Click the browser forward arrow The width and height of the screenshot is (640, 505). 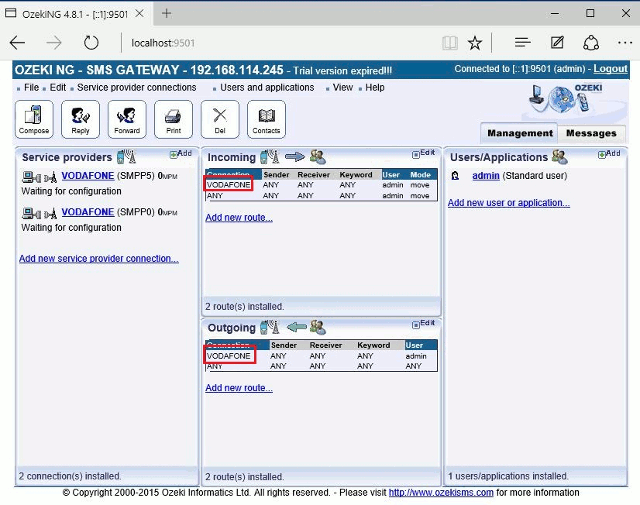(x=54, y=43)
